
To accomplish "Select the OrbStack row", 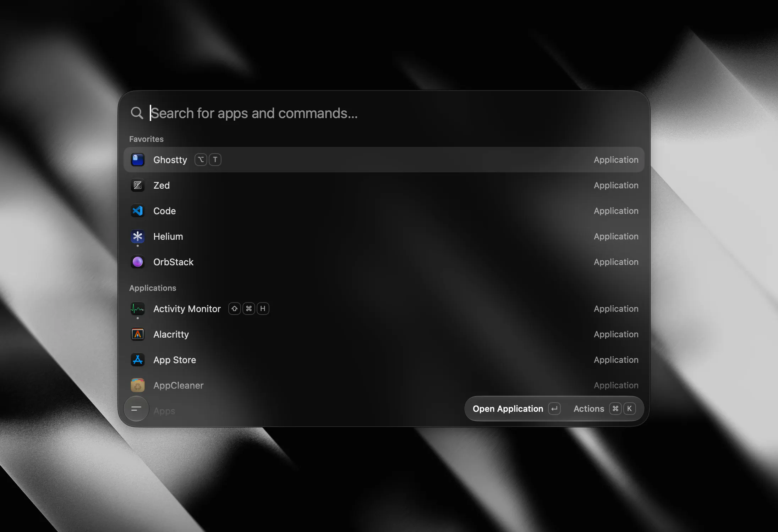I will (x=384, y=262).
